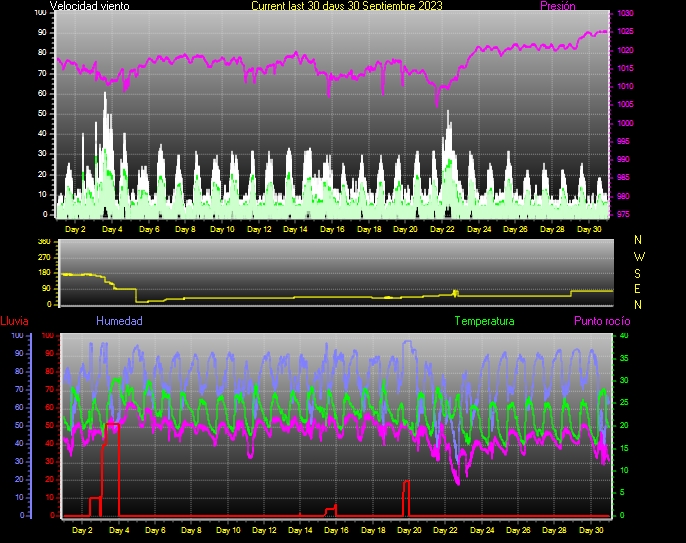686x543 pixels.
Task: Click the green 'Temperatura' label
Action: tap(484, 321)
